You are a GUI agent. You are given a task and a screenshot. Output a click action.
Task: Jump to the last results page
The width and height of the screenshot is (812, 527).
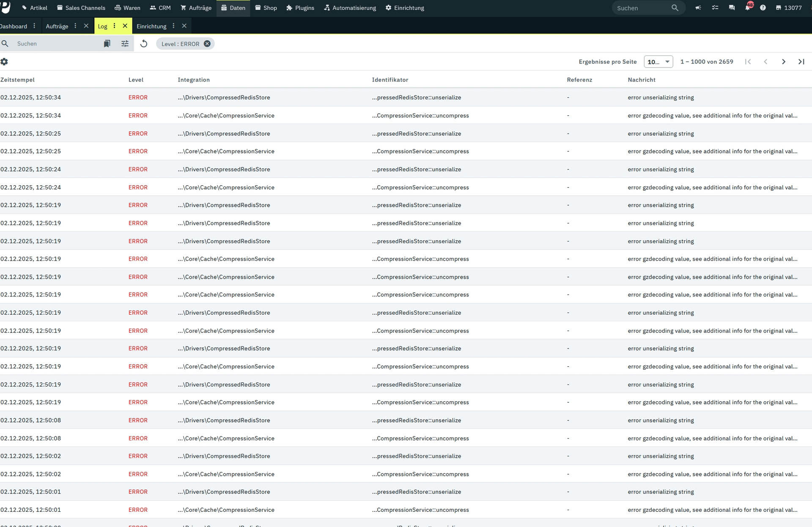[x=801, y=62]
